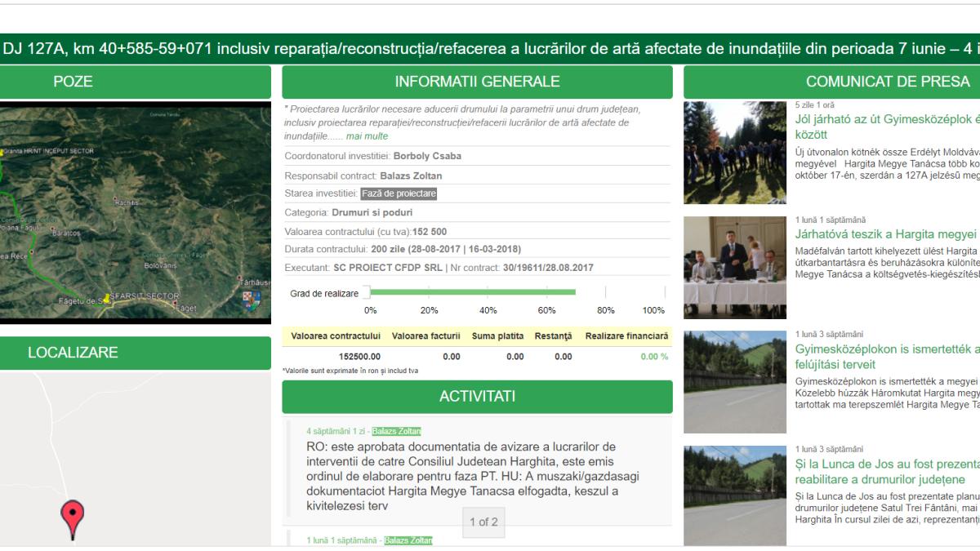Click the ACTIVITATI section header

pyautogui.click(x=477, y=395)
